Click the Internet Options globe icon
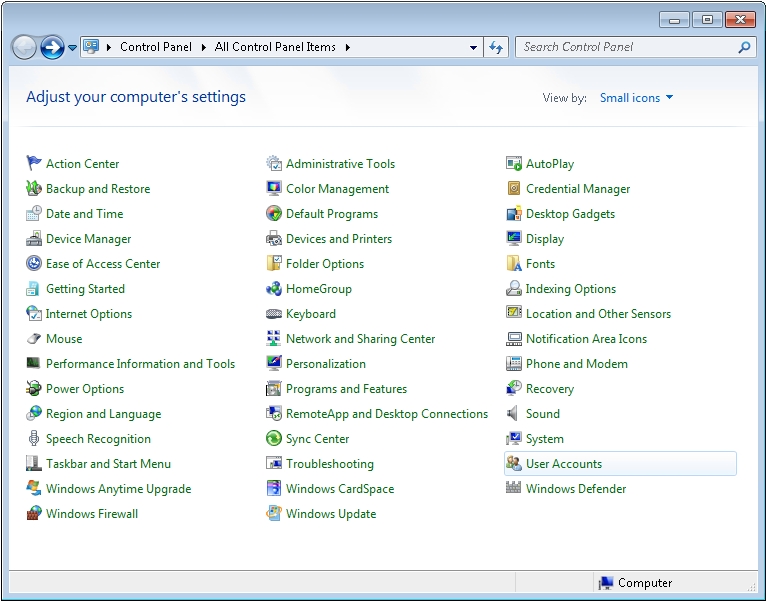The image size is (766, 601). tap(34, 313)
